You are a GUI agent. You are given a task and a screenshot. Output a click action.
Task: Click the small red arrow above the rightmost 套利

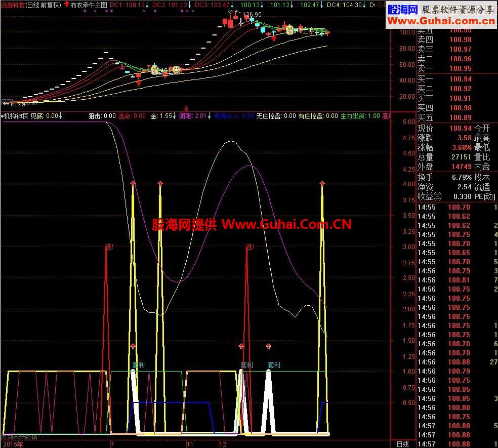(x=269, y=346)
